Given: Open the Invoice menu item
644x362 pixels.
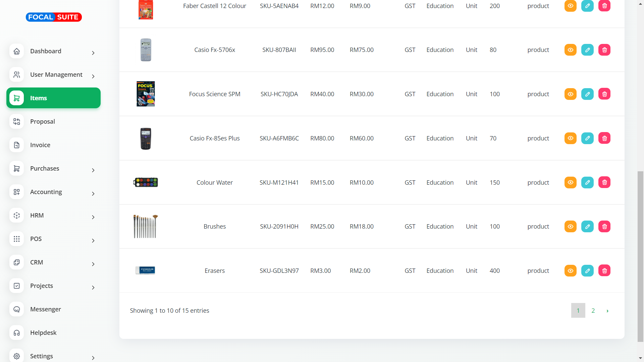Looking at the screenshot, I should [40, 145].
